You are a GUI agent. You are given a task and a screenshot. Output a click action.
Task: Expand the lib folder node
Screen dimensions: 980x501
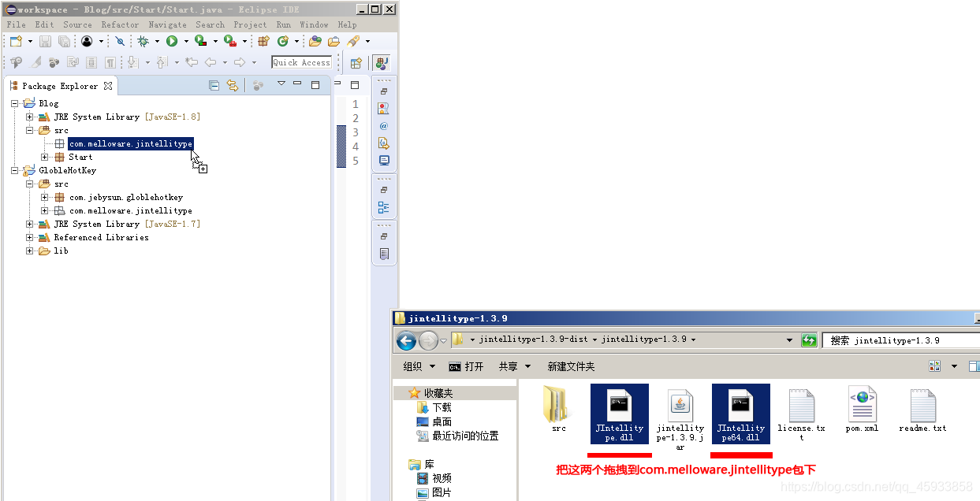[30, 250]
